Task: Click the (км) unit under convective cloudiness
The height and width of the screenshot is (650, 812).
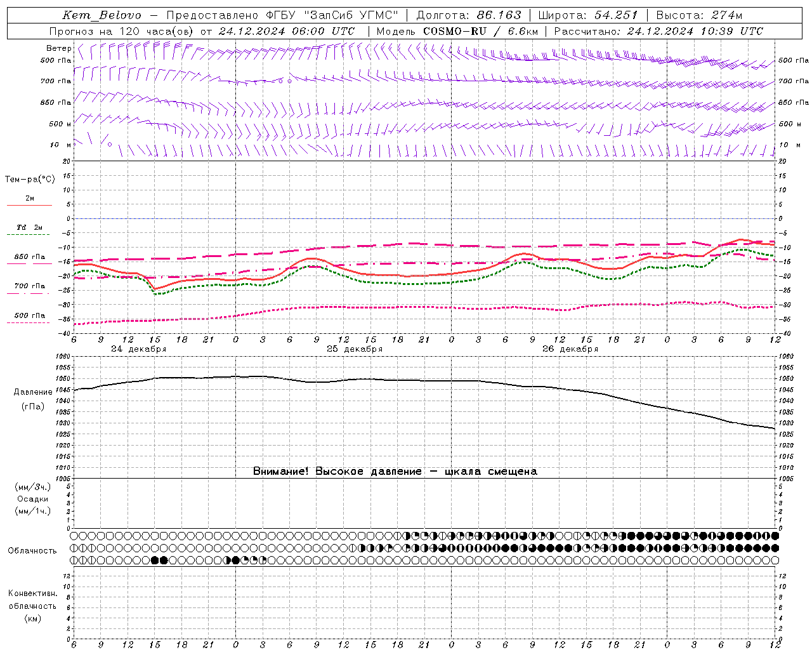Action: coord(33,618)
